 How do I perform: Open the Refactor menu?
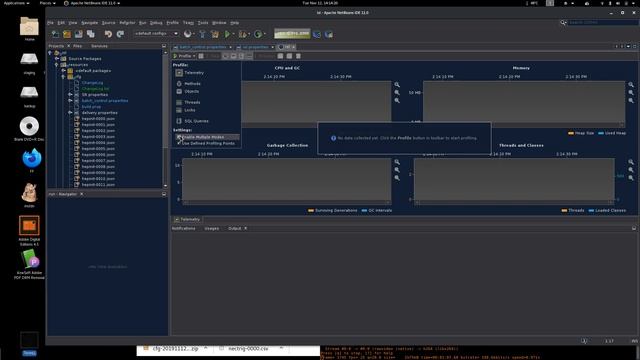coord(127,23)
